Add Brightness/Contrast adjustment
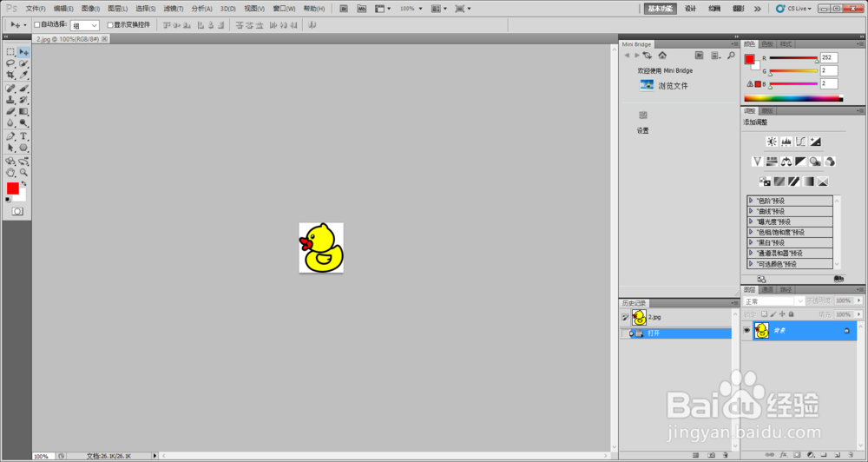 coord(772,142)
